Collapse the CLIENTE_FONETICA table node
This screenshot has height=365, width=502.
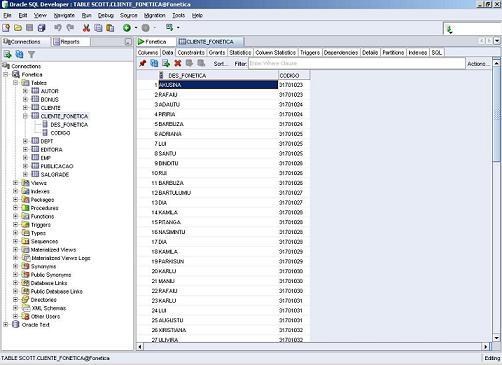25,116
